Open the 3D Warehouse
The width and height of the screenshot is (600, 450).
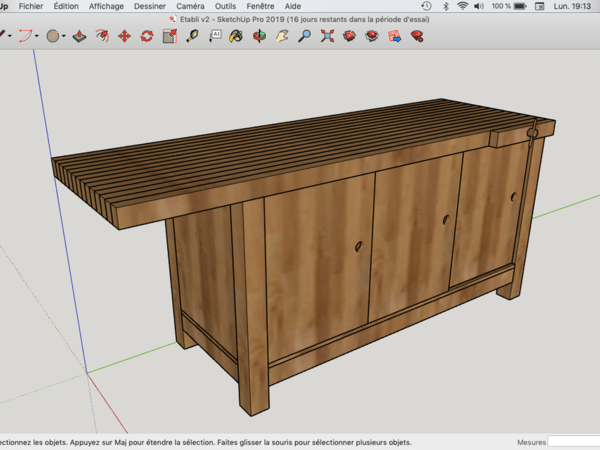(349, 36)
